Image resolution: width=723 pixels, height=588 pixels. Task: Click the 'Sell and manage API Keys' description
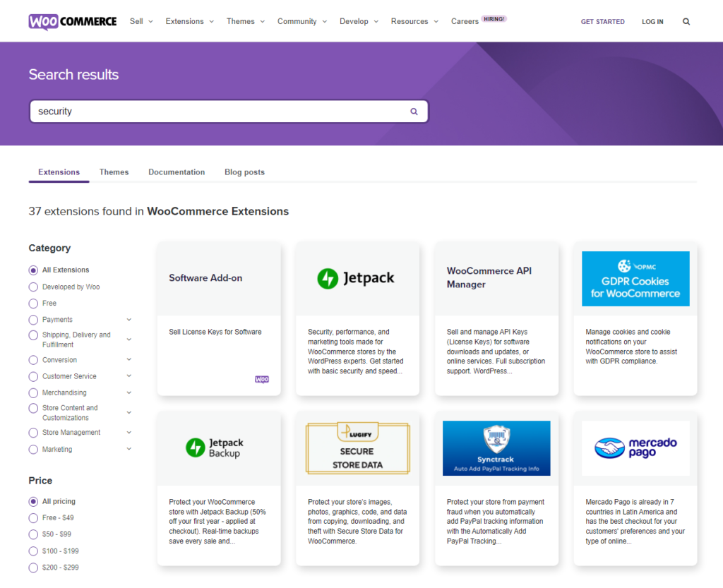click(x=496, y=352)
